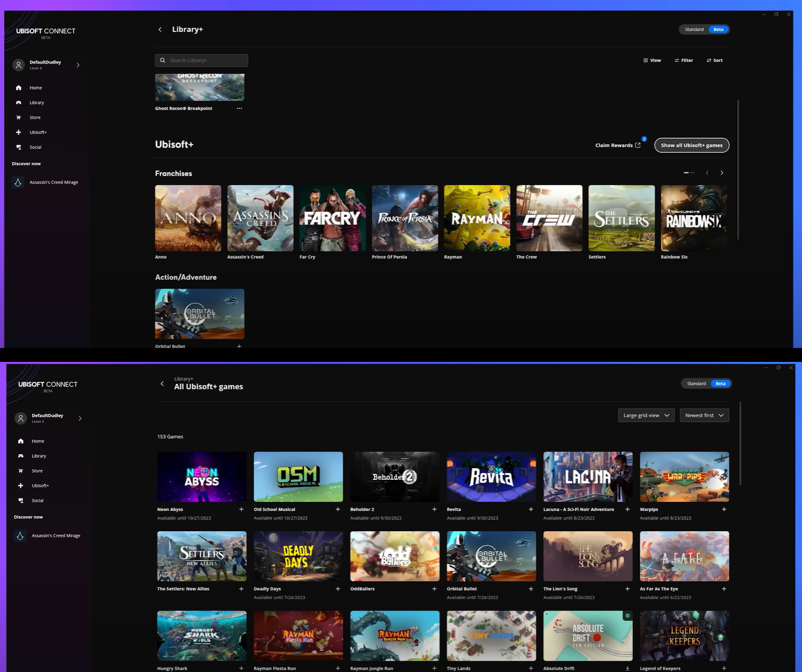Go back from the Library+ page
The height and width of the screenshot is (672, 802).
click(x=160, y=29)
